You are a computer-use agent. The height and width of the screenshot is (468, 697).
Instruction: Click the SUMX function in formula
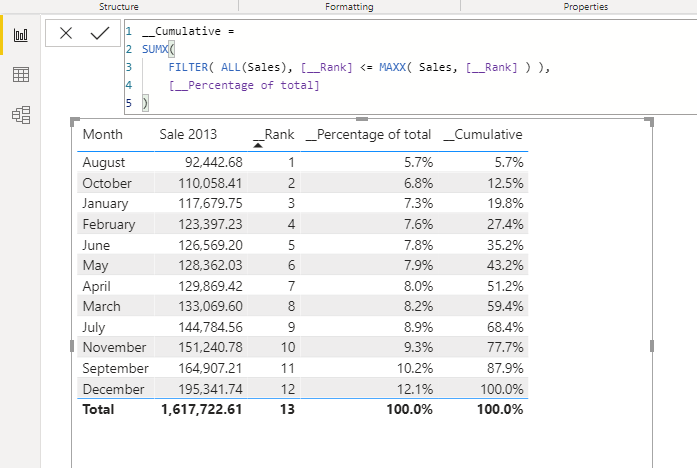(155, 49)
